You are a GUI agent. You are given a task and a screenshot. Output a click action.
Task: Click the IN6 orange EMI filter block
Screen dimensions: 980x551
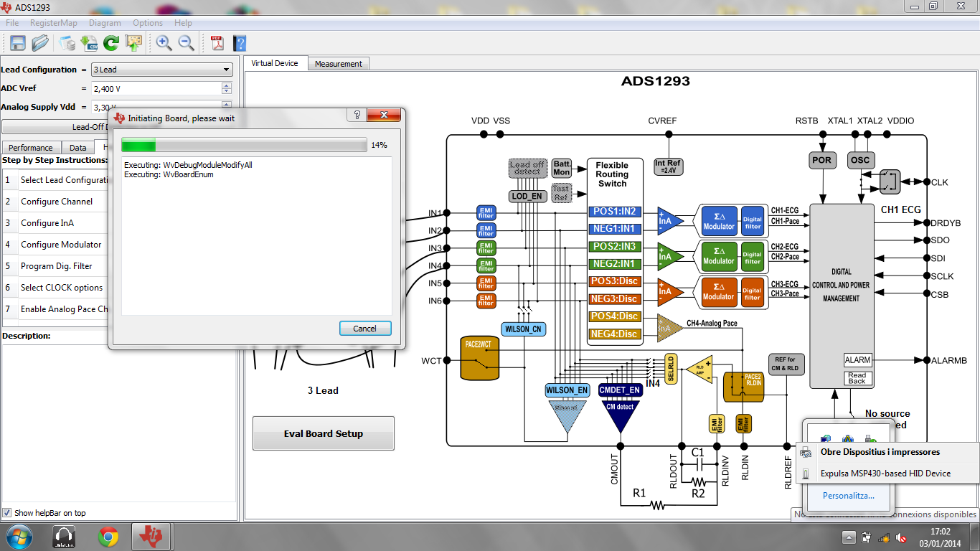click(x=486, y=301)
